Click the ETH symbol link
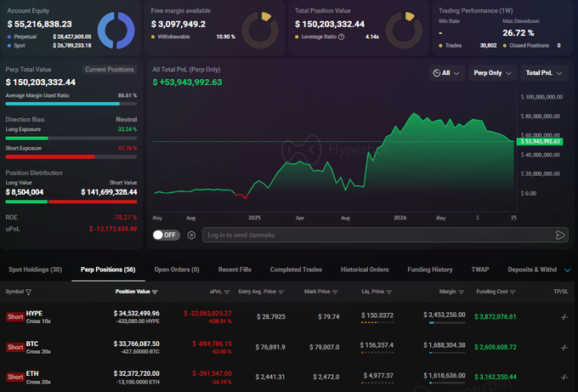This screenshot has height=392, width=578. click(x=32, y=373)
